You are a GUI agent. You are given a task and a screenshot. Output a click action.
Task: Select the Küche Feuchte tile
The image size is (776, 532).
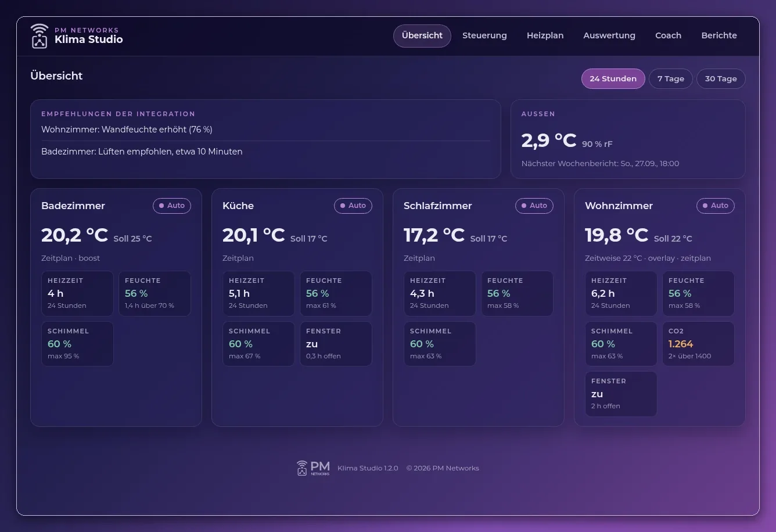(336, 293)
